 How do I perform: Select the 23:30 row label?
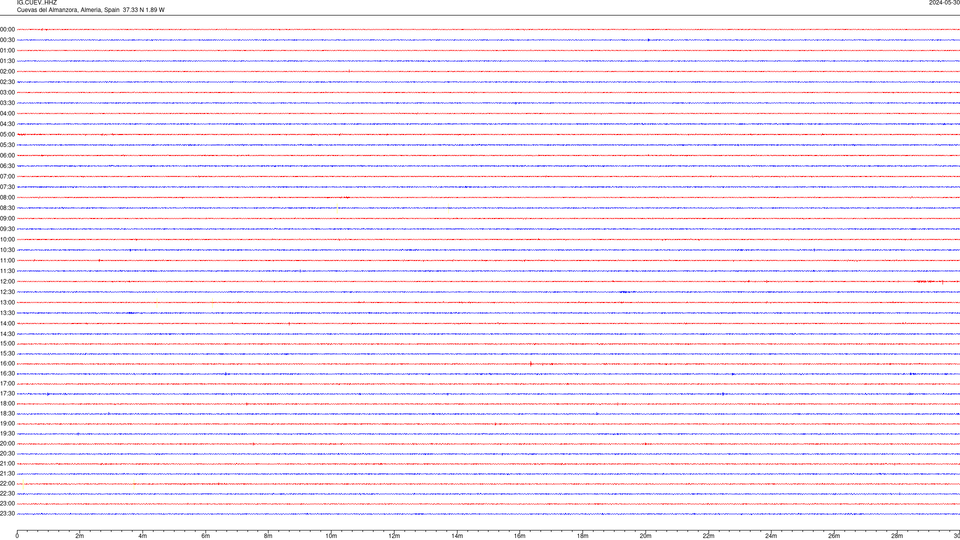[7, 514]
